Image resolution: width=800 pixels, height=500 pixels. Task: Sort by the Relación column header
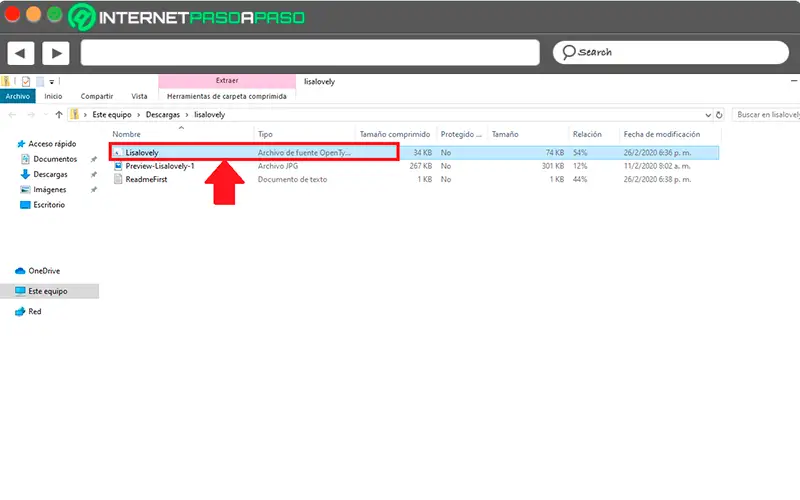click(x=587, y=134)
